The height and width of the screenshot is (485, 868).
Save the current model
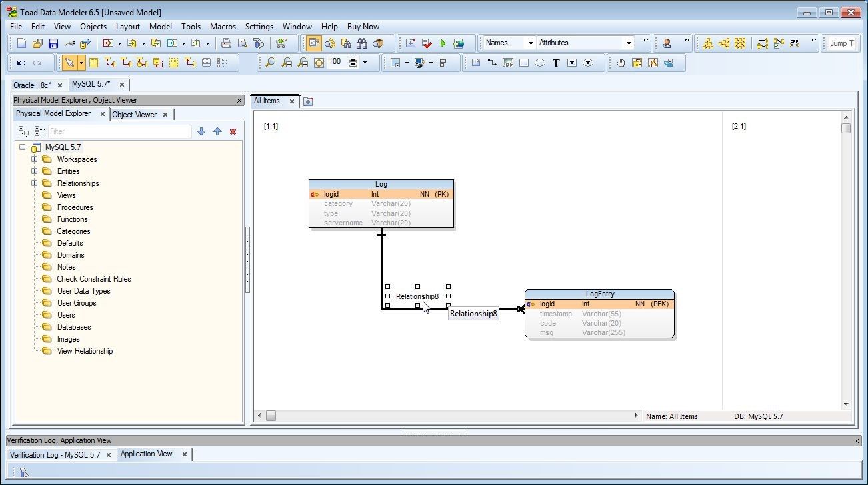(53, 43)
